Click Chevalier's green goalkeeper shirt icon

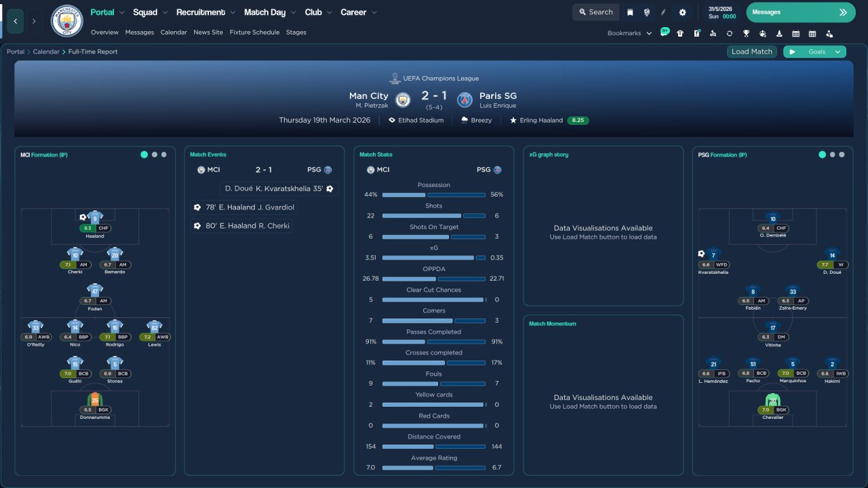pos(772,400)
